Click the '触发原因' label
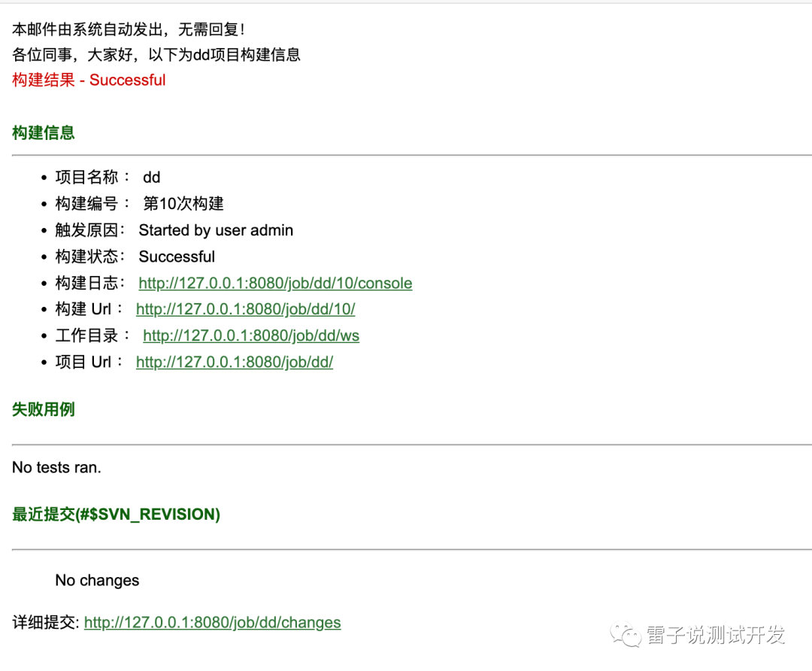 [x=90, y=230]
